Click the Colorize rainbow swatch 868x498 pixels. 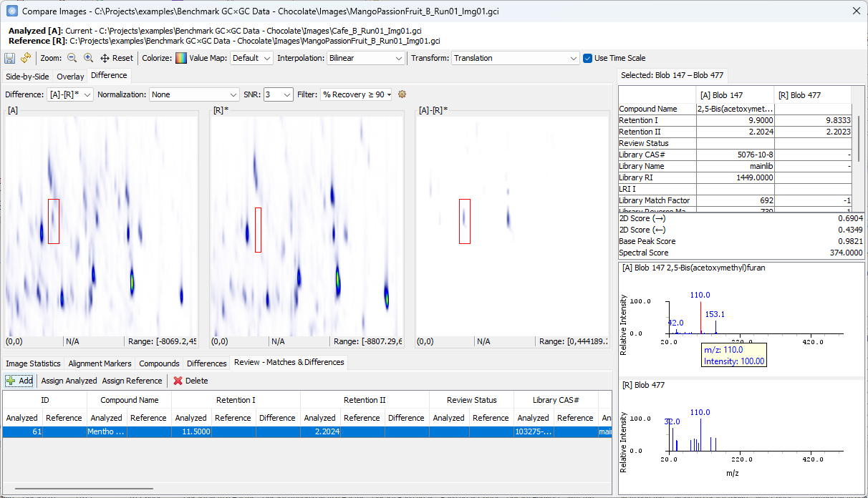pos(181,58)
